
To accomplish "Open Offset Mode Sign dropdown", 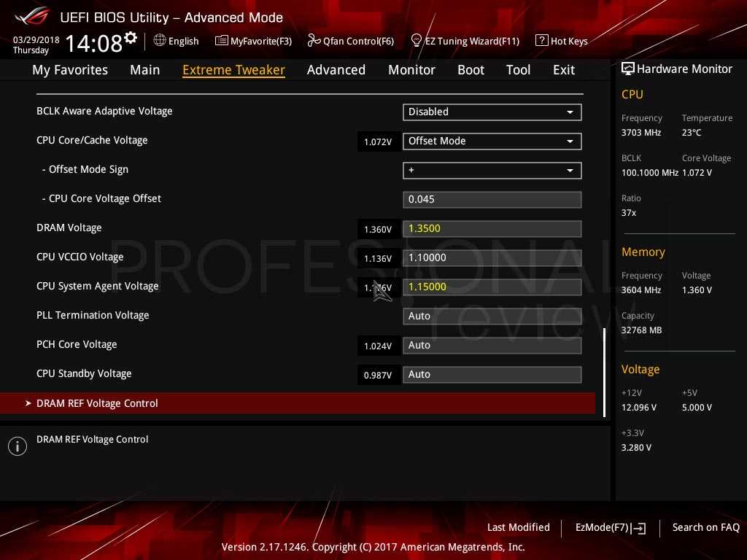I will 492,171.
